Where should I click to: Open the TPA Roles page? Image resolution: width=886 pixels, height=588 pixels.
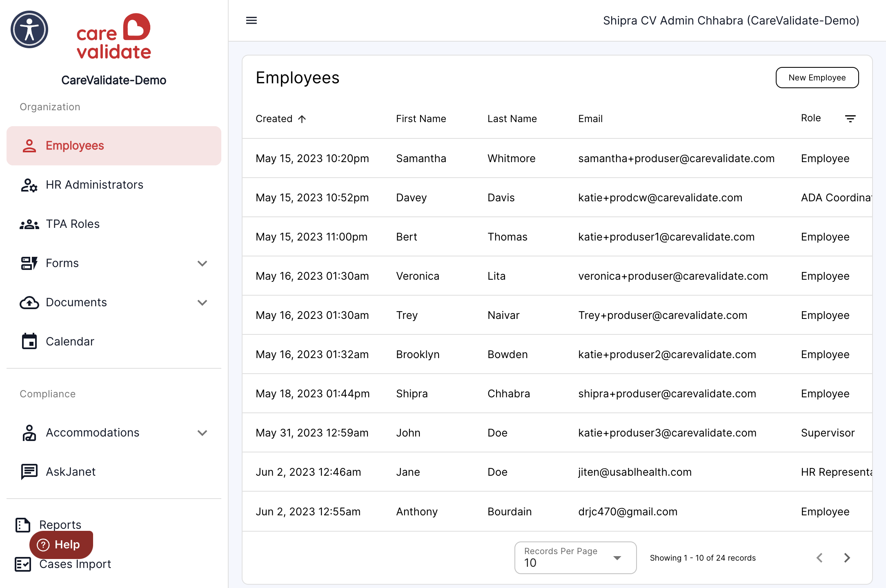114,224
